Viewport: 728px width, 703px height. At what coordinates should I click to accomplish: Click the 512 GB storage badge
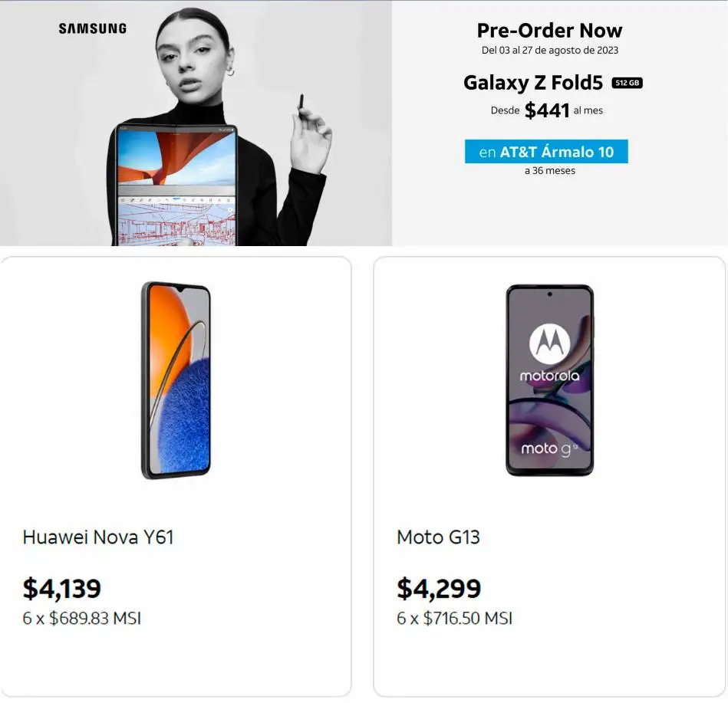pos(627,83)
